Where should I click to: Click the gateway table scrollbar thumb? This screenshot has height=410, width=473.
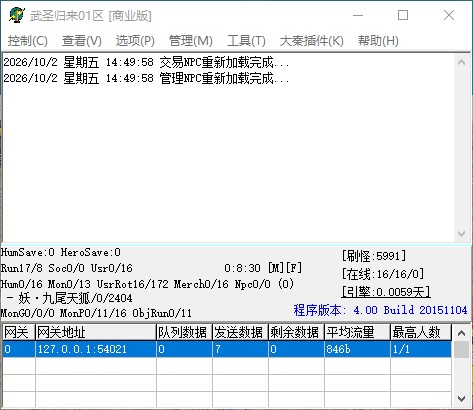pos(462,349)
